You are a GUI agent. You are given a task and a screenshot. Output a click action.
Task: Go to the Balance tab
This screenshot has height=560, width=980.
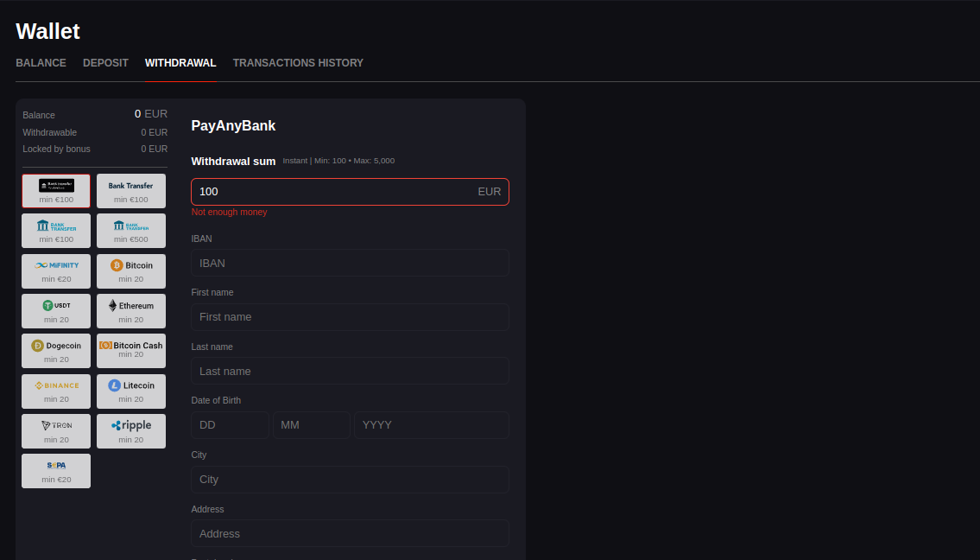pos(41,63)
